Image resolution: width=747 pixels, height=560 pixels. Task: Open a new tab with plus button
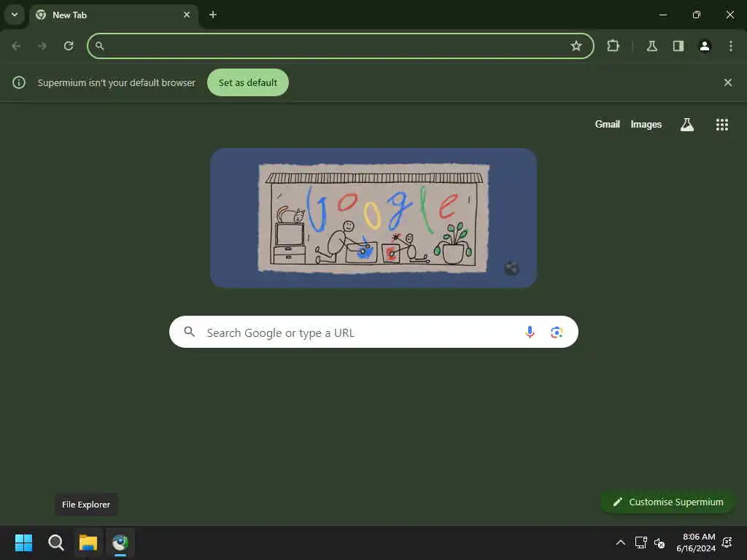tap(213, 15)
